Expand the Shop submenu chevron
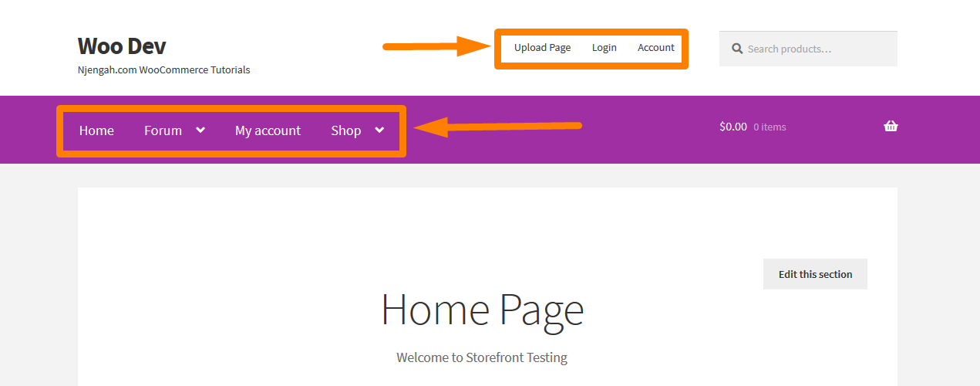Screen dimensions: 980x386 [379, 130]
